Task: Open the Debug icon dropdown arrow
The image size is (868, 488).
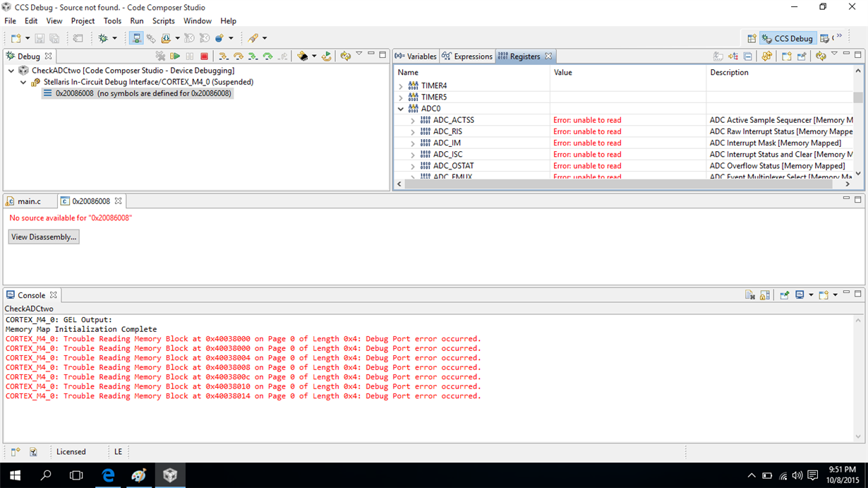Action: (x=114, y=38)
